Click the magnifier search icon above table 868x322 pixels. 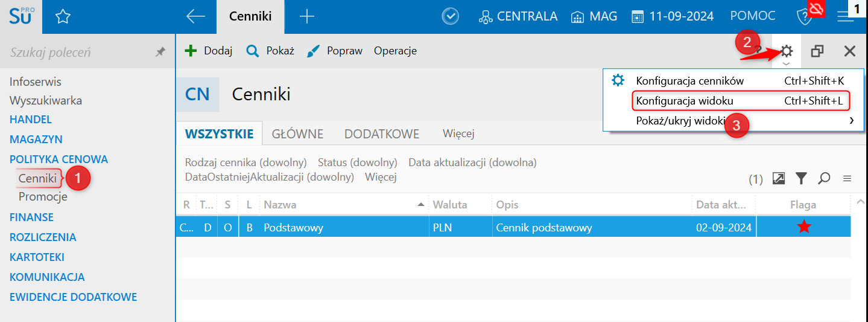click(x=824, y=178)
